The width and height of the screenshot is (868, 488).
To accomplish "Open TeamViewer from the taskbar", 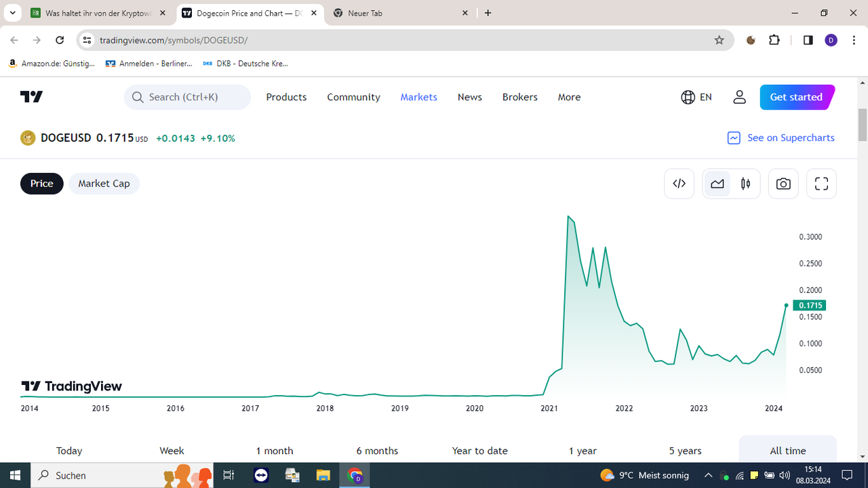I will pyautogui.click(x=261, y=475).
